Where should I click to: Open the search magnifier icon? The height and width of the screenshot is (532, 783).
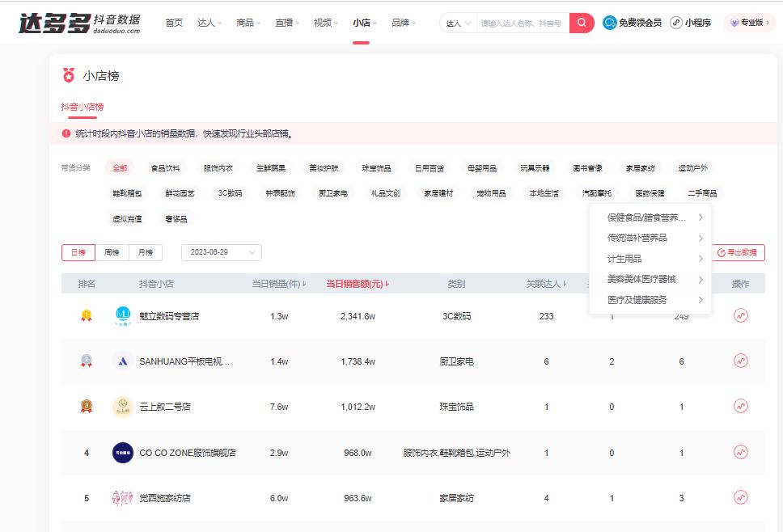pyautogui.click(x=581, y=23)
